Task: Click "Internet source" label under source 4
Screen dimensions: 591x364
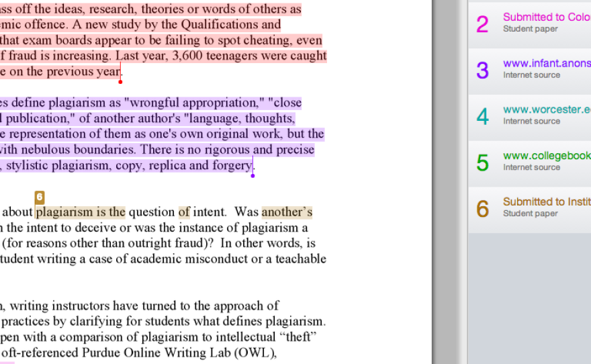Action: 531,122
